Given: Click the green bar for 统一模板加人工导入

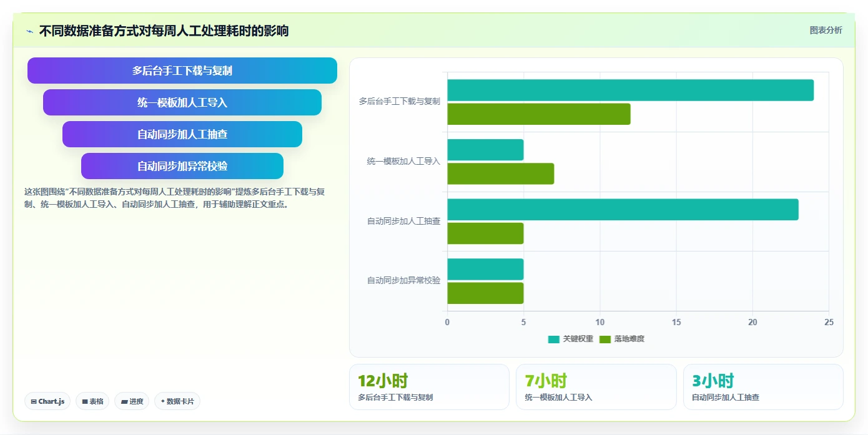Looking at the screenshot, I should pos(501,174).
